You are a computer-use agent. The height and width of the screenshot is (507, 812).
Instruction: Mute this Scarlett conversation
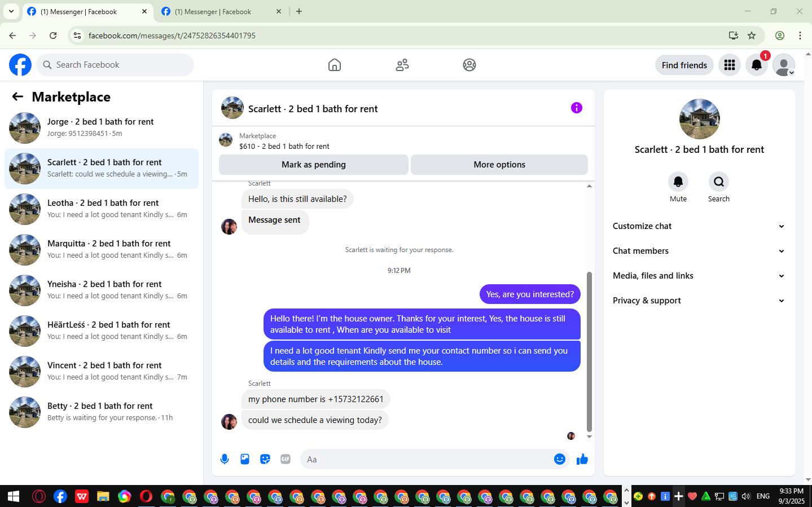tap(678, 182)
